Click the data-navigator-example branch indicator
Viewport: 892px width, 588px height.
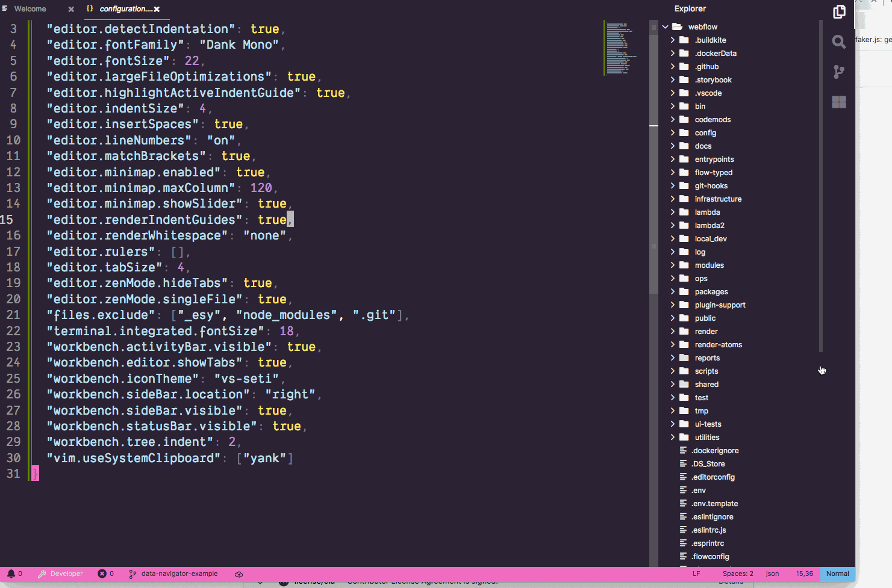pyautogui.click(x=173, y=573)
